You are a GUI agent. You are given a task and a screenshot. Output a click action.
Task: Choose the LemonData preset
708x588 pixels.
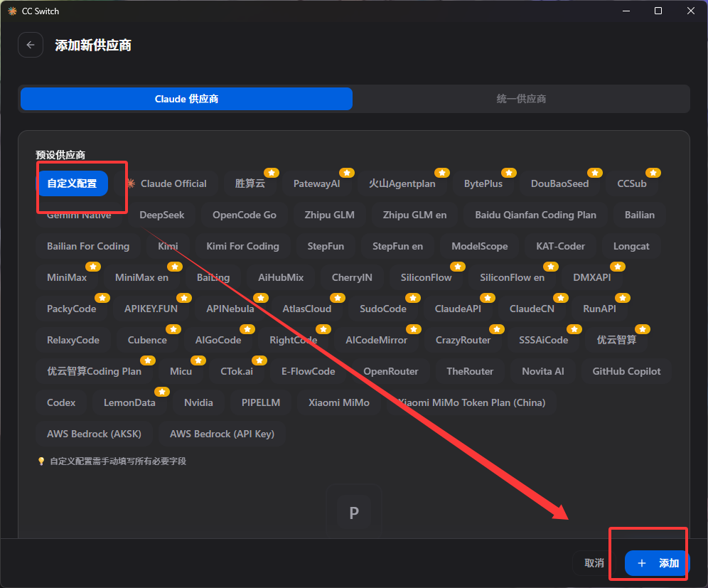(x=129, y=402)
